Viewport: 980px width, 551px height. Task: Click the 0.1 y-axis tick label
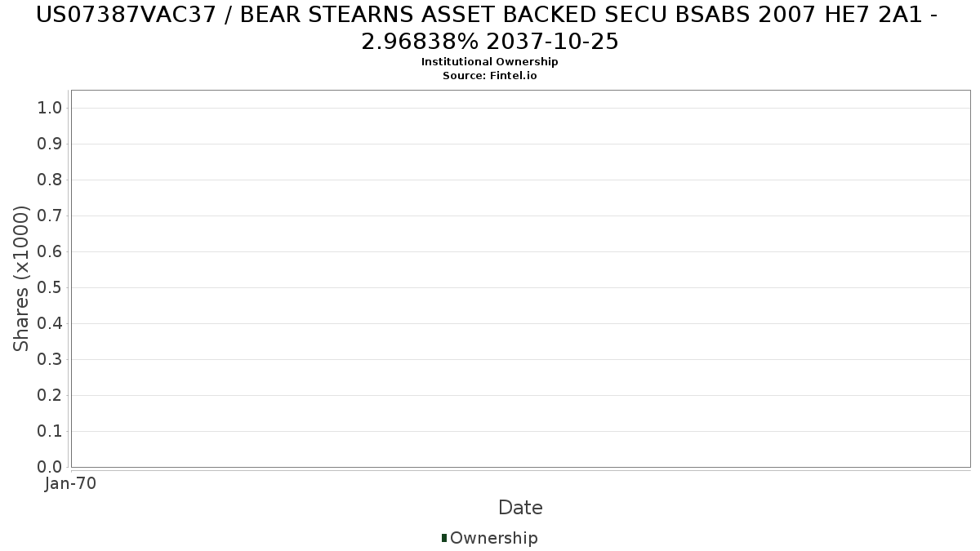pyautogui.click(x=50, y=432)
